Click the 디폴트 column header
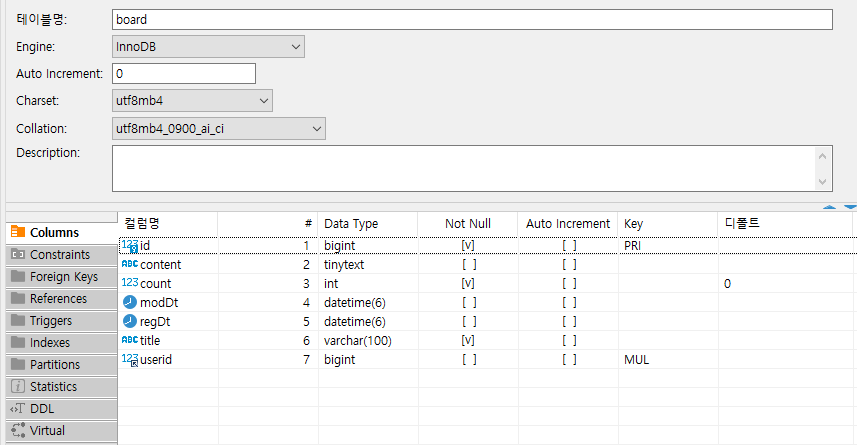The height and width of the screenshot is (445, 857). pos(785,224)
